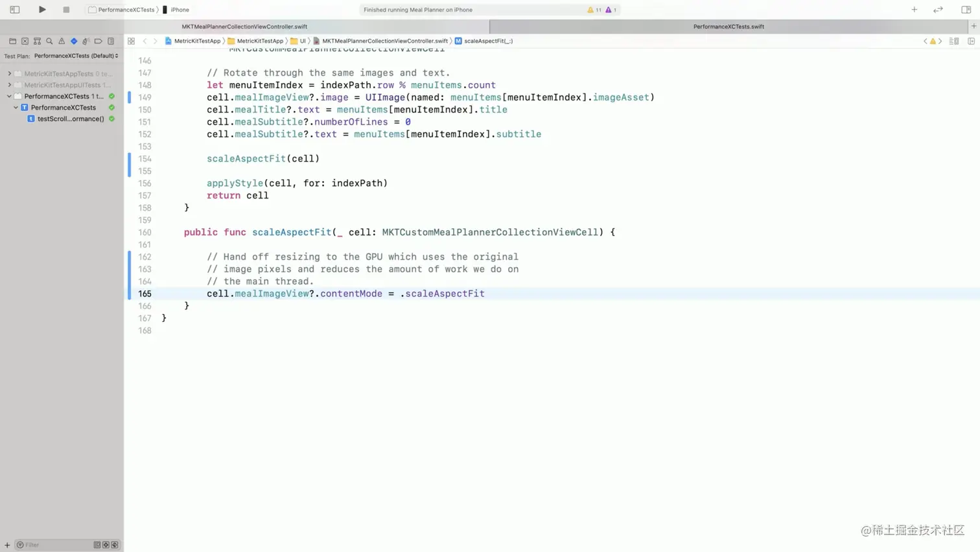980x552 pixels.
Task: Click the PerformanceXCTests target success checkmark
Action: tap(112, 96)
